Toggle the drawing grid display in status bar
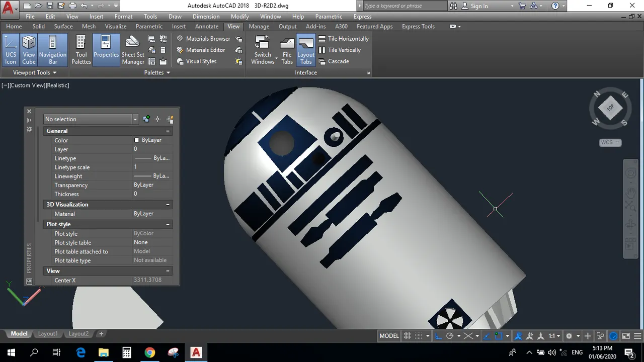644x362 pixels. 408,336
